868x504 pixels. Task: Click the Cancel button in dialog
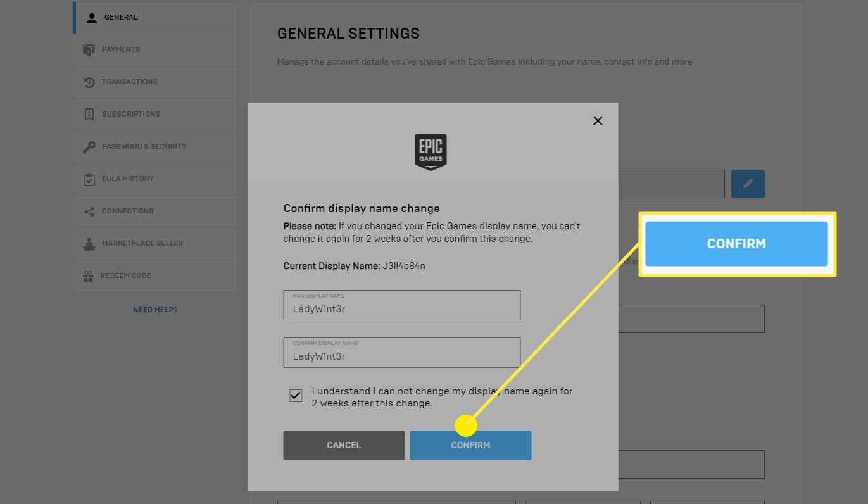344,445
